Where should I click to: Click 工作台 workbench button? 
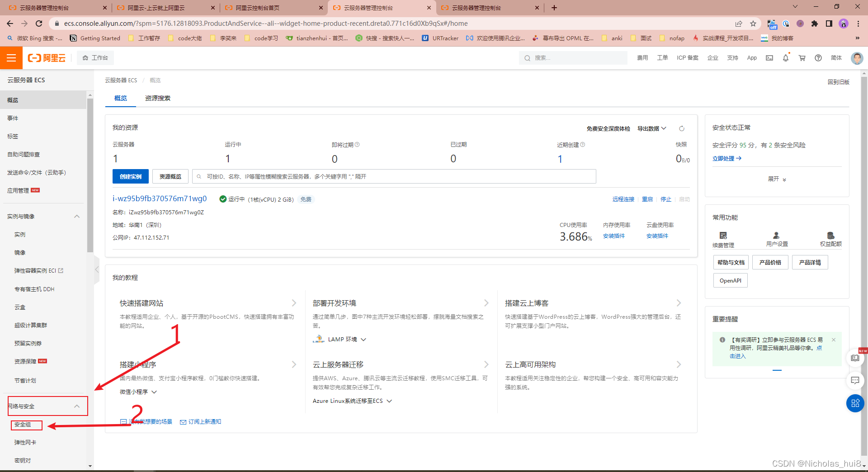click(95, 58)
